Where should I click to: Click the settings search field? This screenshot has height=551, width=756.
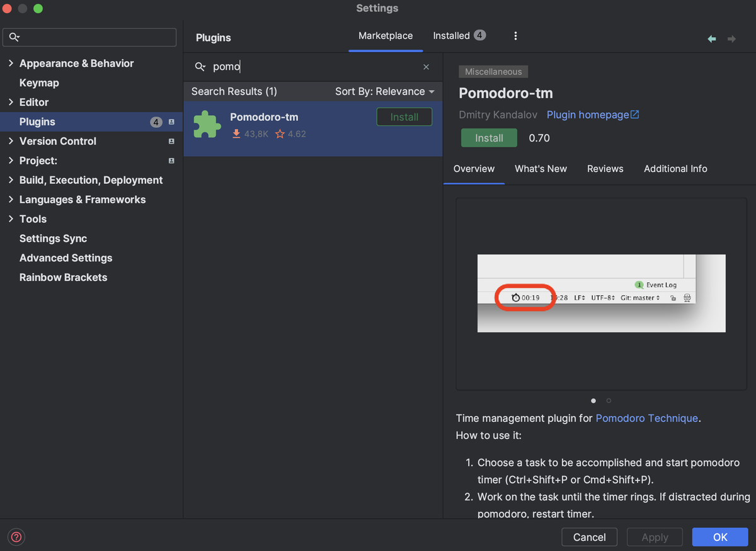click(x=89, y=37)
